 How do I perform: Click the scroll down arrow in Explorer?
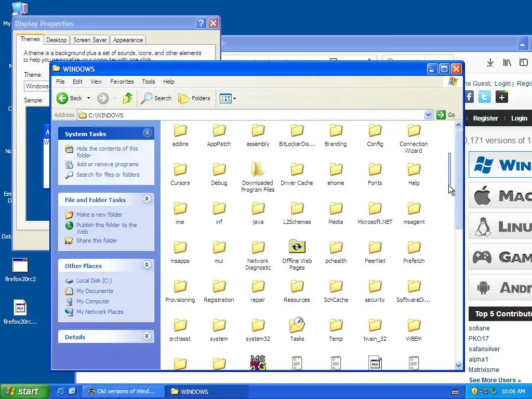point(458,365)
